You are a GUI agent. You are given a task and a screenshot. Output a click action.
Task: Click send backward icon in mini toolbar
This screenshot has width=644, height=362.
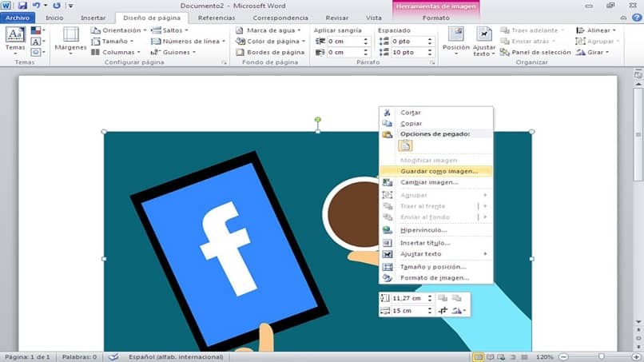(x=457, y=298)
